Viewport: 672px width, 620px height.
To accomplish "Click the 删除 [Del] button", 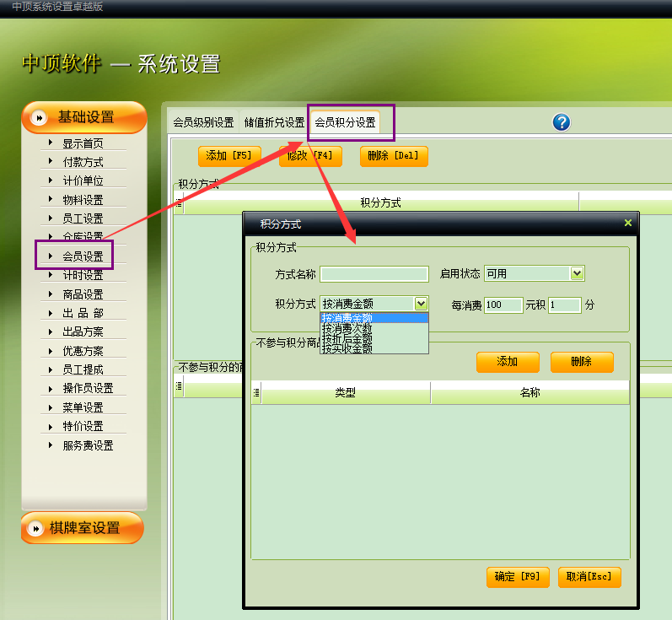I will 394,156.
